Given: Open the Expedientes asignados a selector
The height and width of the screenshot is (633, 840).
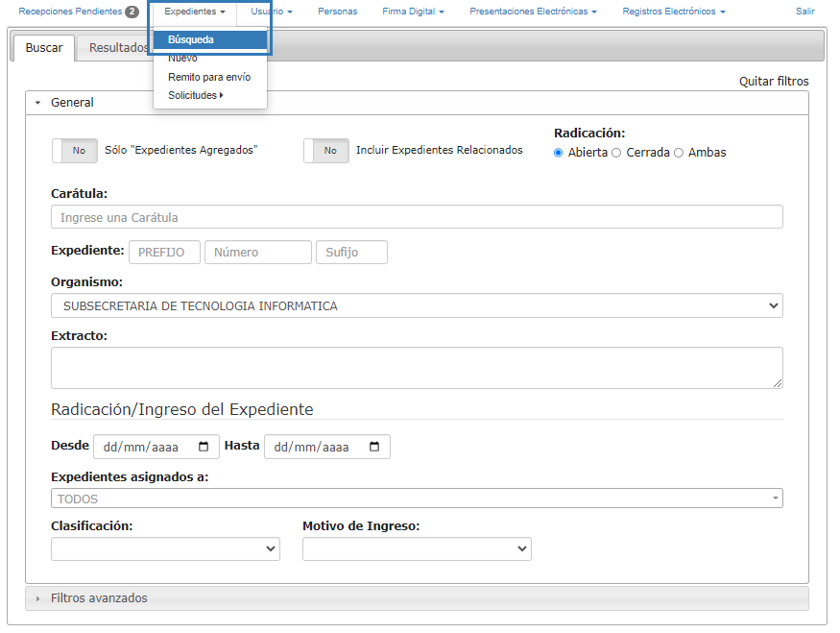Looking at the screenshot, I should coord(417,499).
